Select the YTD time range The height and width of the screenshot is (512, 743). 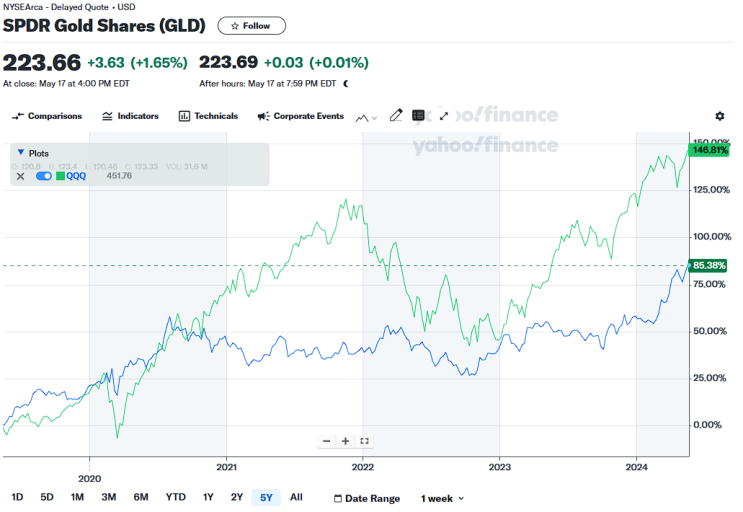[175, 497]
